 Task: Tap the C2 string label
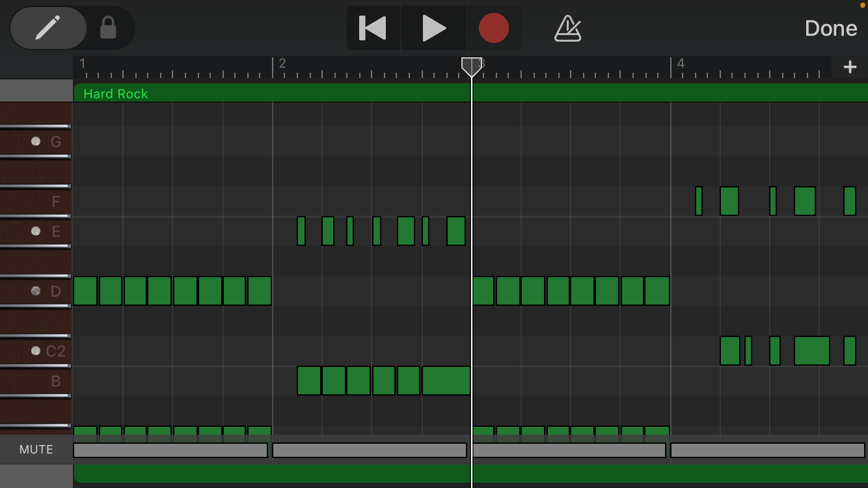pos(55,351)
